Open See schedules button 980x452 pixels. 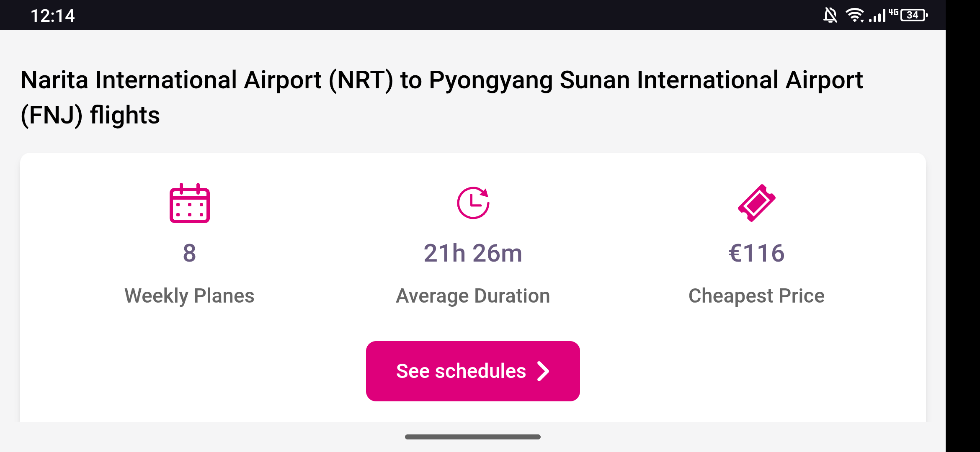[x=473, y=371]
